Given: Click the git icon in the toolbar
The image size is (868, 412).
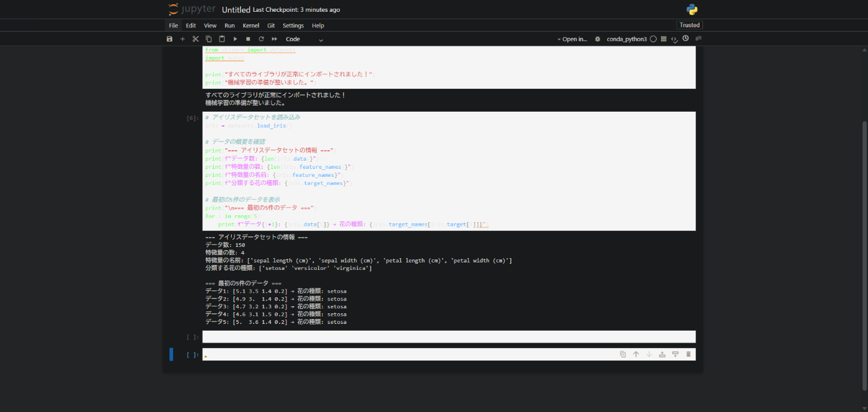Looking at the screenshot, I should click(698, 38).
